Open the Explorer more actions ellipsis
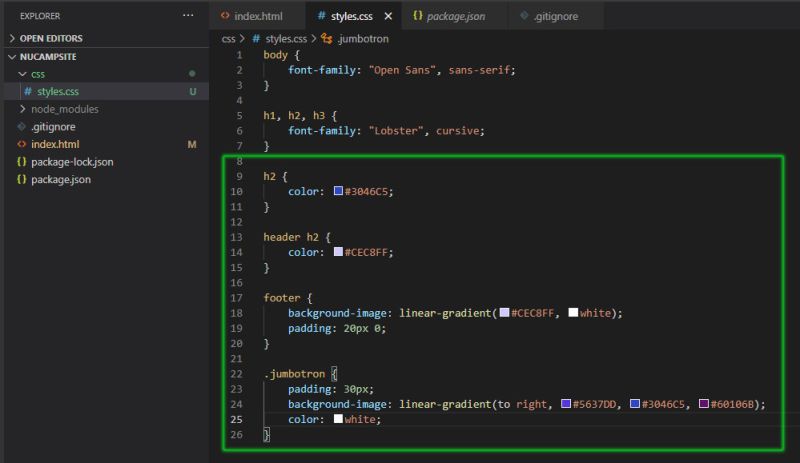This screenshot has width=800, height=463. point(188,16)
